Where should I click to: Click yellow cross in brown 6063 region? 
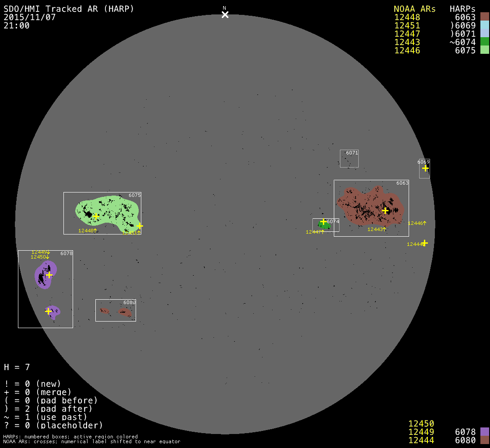[x=385, y=210]
